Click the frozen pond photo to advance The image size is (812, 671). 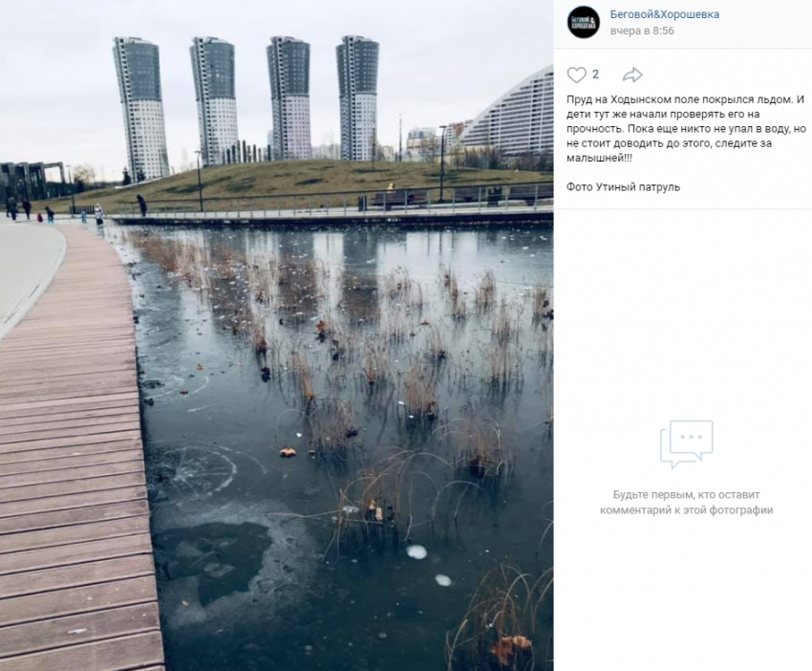[x=276, y=335]
